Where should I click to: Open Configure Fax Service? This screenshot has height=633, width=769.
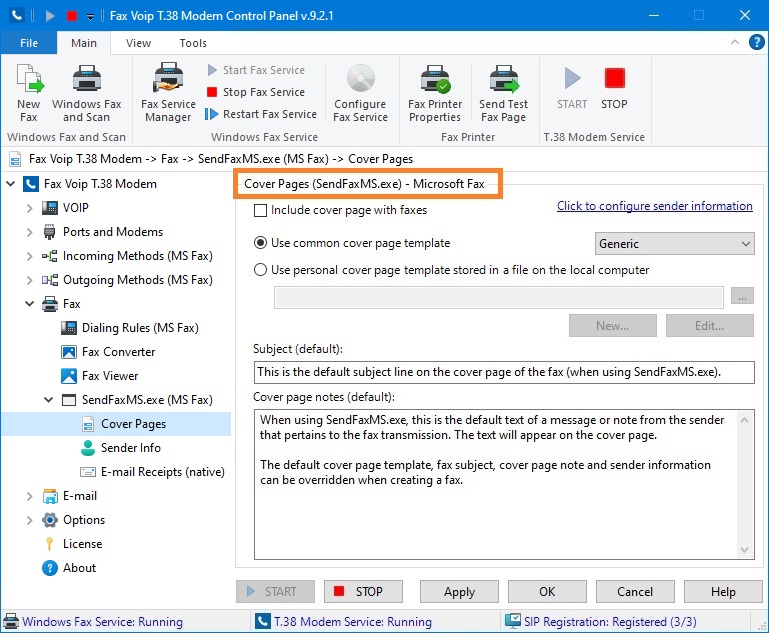pos(360,93)
